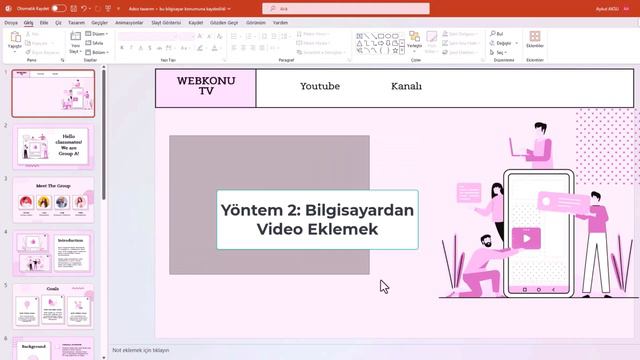Click the font color button
Screen dimensions: 640x360
tap(215, 48)
